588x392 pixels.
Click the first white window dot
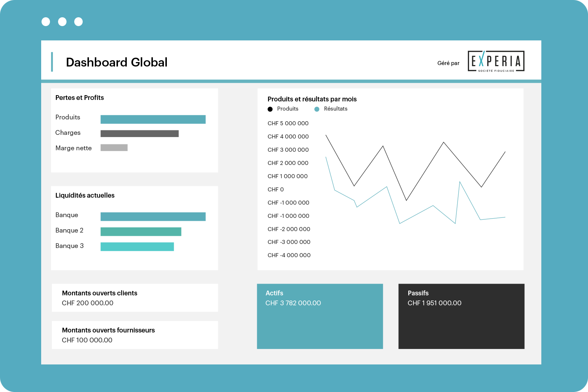[46, 22]
